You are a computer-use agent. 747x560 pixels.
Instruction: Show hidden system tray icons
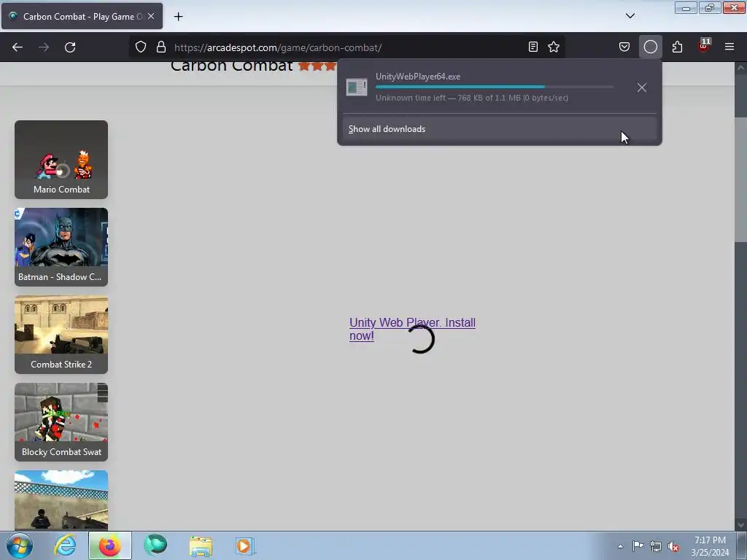click(x=620, y=546)
